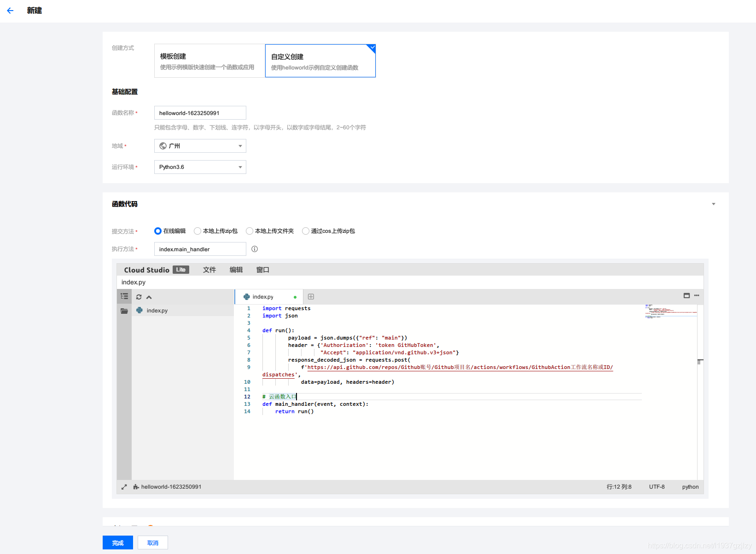Screen dimensions: 756x554
Task: Refresh the file tree in Cloud Studio
Action: click(139, 297)
